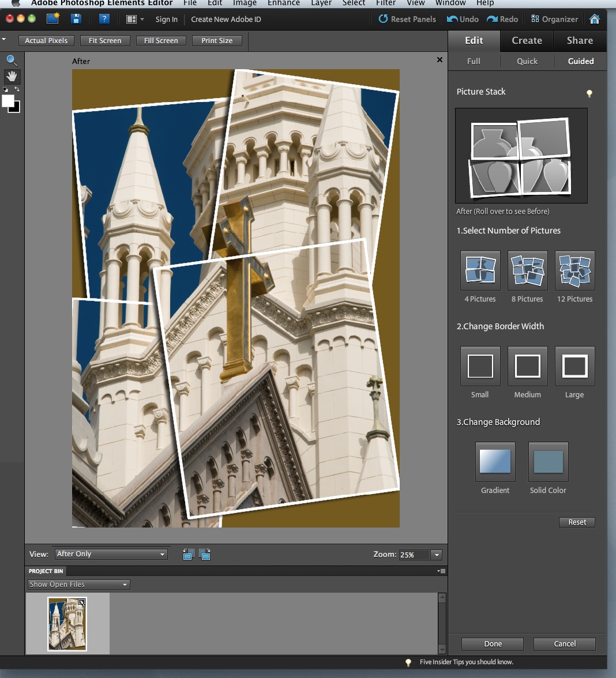Select the Hand tool
Image resolution: width=616 pixels, height=678 pixels.
pyautogui.click(x=12, y=76)
